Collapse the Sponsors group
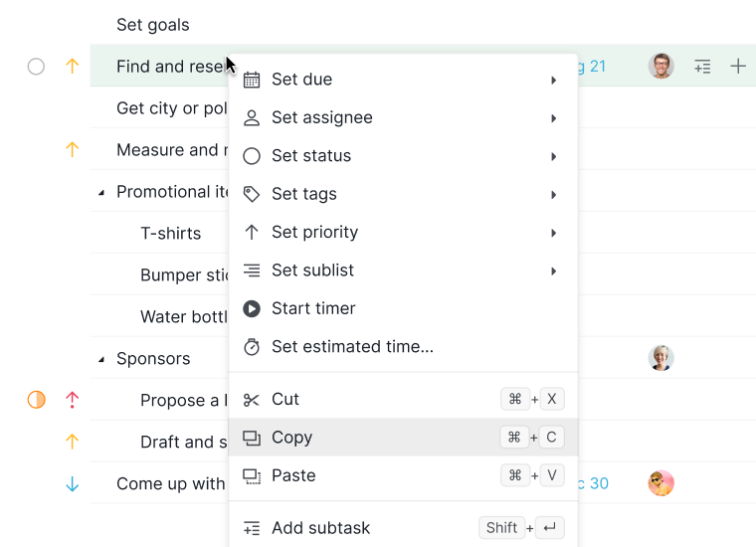The width and height of the screenshot is (756, 547). [x=101, y=359]
